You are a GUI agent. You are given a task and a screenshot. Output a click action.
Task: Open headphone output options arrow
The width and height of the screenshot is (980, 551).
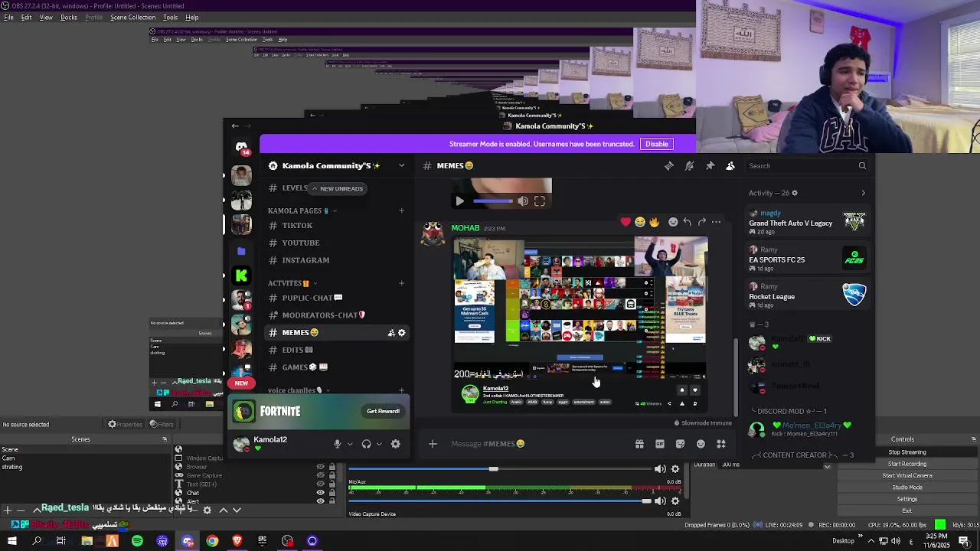[379, 444]
